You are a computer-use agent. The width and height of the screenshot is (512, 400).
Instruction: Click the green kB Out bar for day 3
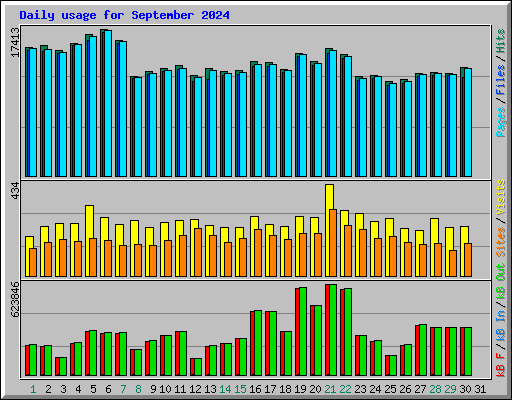pyautogui.click(x=63, y=367)
